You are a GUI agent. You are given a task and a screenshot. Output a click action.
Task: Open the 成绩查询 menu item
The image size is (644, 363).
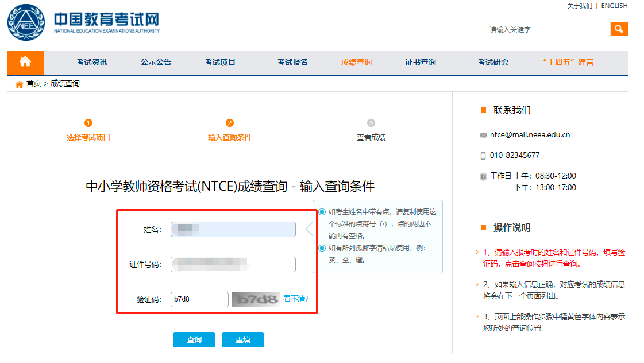(x=356, y=62)
